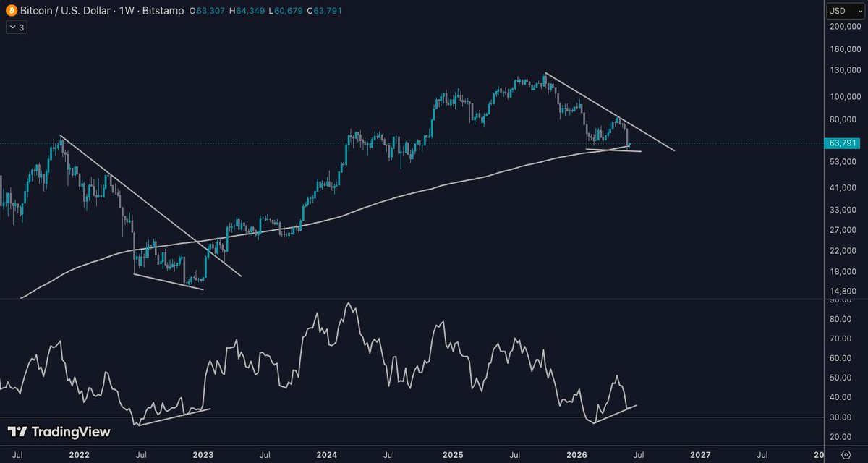Viewport: 868px width, 463px height.
Task: Click the high value H64,349
Action: pyautogui.click(x=245, y=11)
